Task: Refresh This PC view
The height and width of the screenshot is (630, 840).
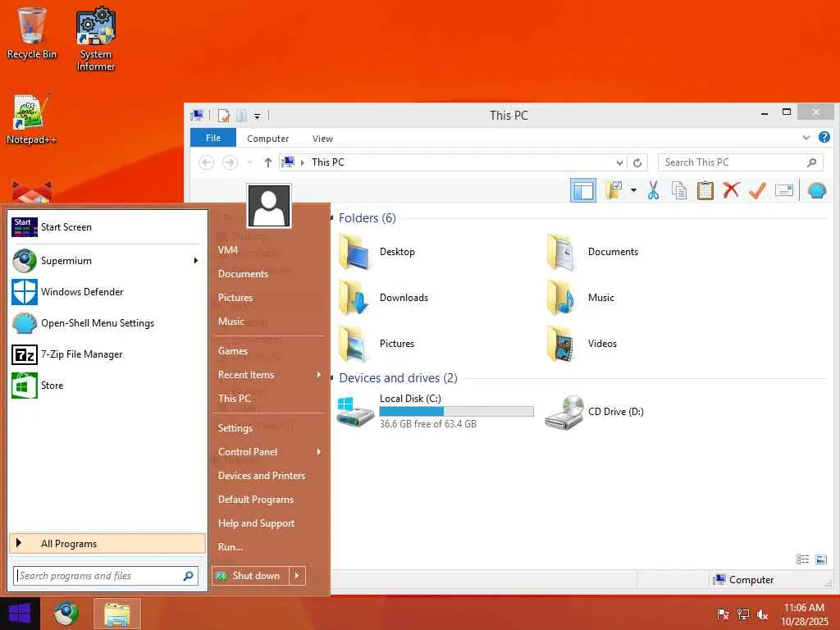Action: (x=637, y=162)
